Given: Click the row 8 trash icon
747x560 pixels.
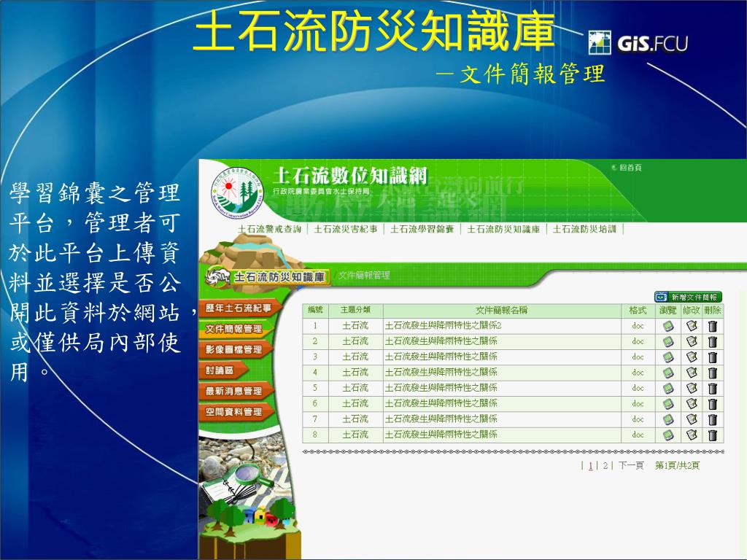Looking at the screenshot, I should (x=712, y=435).
